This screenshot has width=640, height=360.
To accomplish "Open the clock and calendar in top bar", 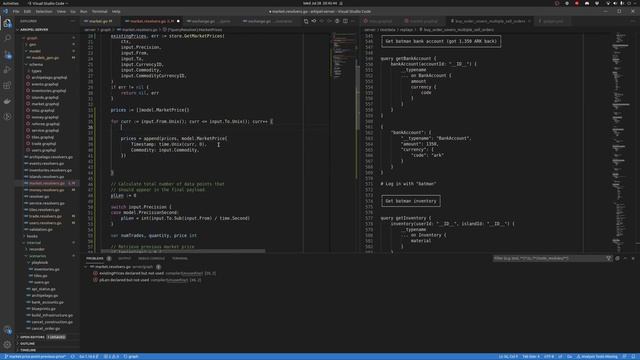I will point(320,3).
